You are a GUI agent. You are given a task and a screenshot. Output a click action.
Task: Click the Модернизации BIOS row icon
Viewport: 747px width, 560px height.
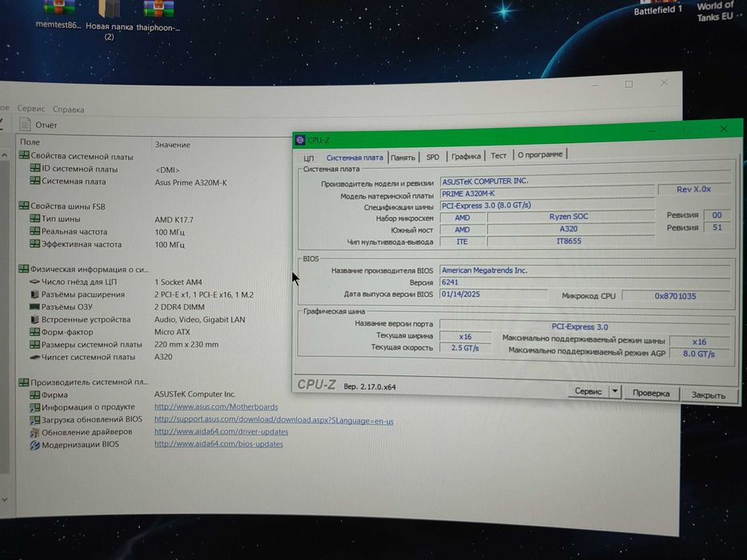click(x=34, y=446)
